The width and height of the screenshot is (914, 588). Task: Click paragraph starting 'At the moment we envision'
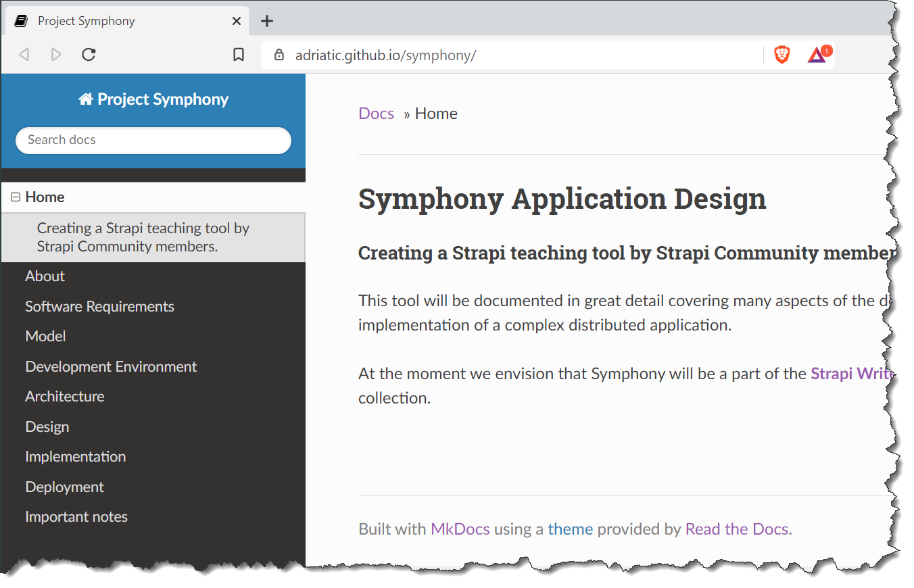pyautogui.click(x=626, y=385)
